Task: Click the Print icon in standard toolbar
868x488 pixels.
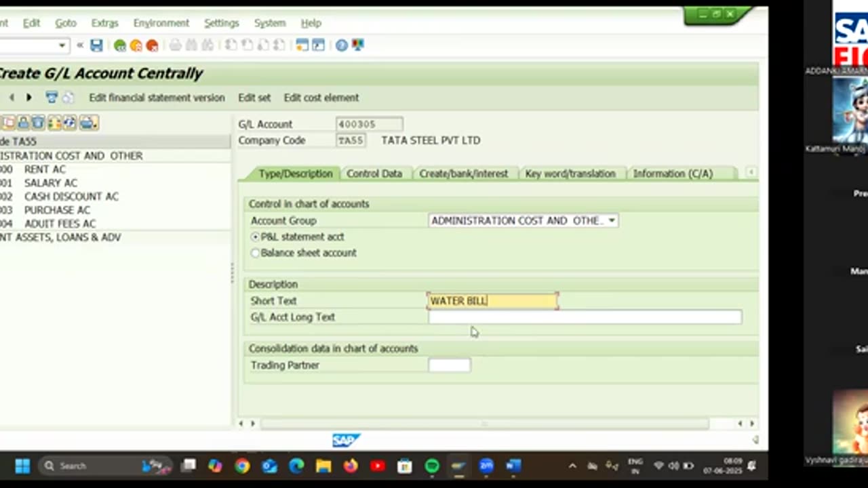Action: coord(176,45)
